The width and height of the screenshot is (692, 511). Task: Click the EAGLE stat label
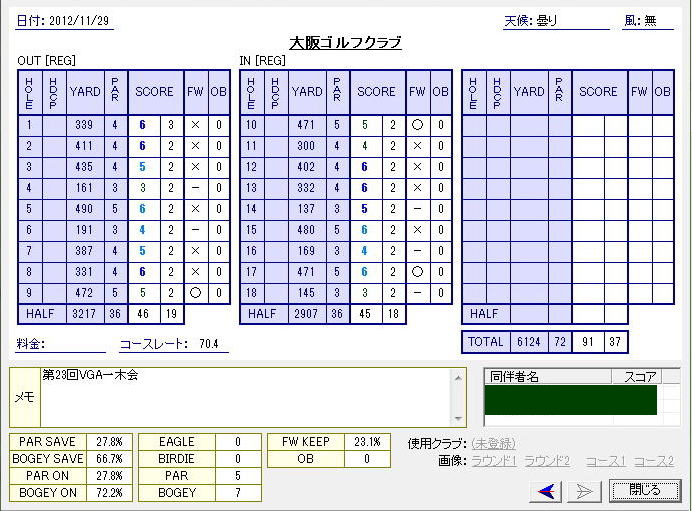[x=177, y=442]
